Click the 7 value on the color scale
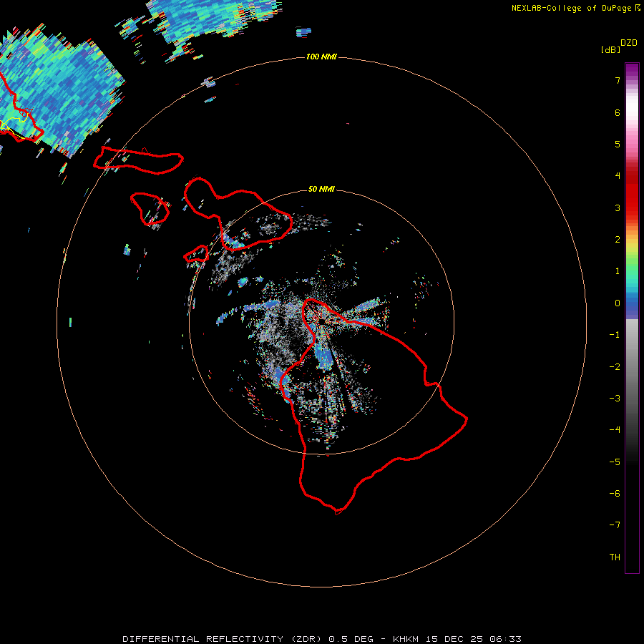 (x=618, y=80)
